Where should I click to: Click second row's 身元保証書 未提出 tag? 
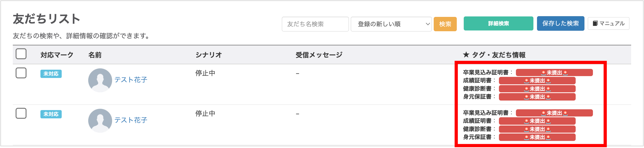(537, 137)
